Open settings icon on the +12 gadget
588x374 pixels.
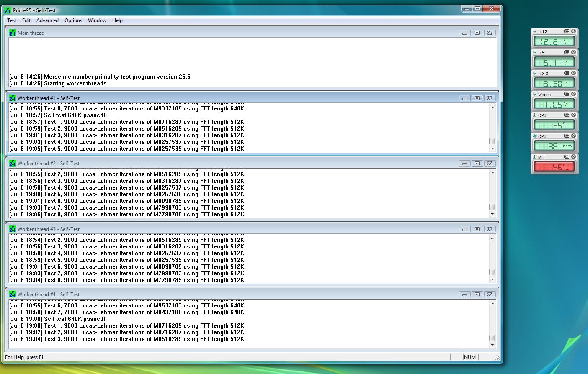[x=567, y=31]
